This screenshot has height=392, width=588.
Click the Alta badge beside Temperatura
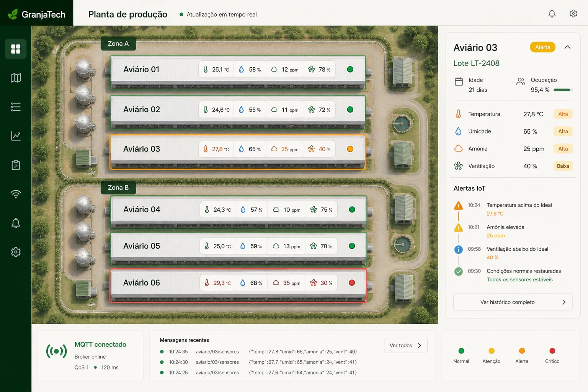click(x=563, y=114)
